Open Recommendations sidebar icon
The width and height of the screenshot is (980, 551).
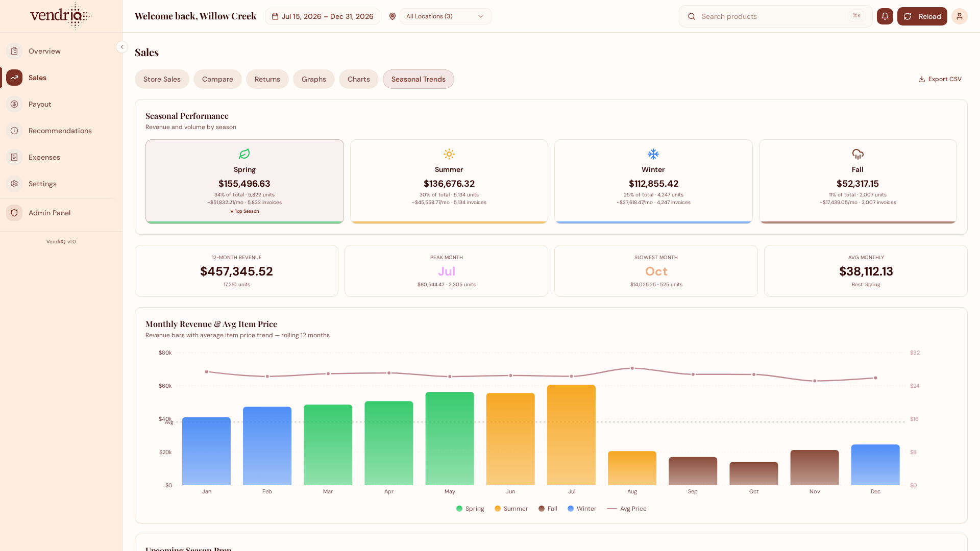(14, 131)
